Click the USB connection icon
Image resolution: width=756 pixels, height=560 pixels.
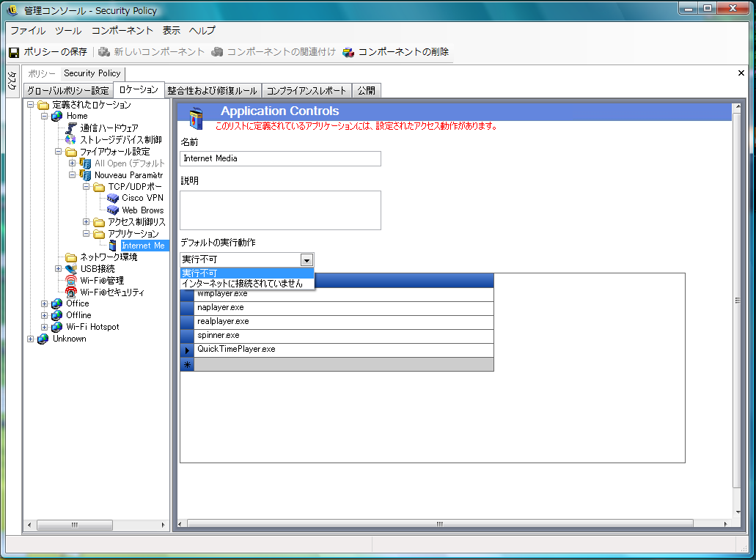[71, 269]
